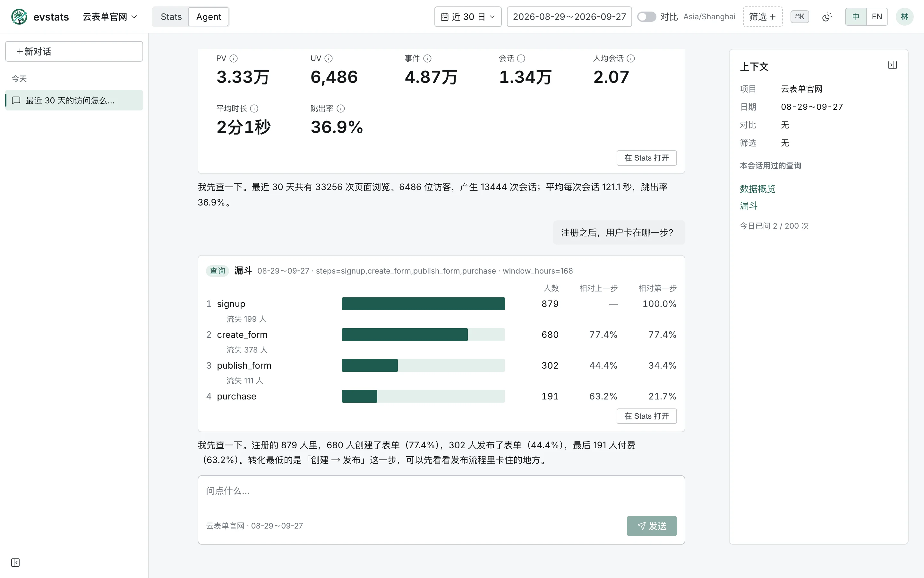
Task: Start a 新对话 new conversation
Action: pyautogui.click(x=74, y=51)
